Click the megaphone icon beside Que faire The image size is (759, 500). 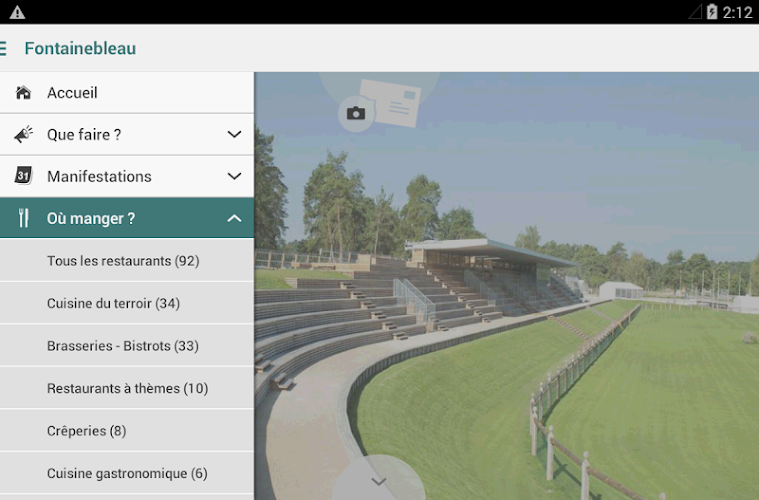tap(23, 134)
